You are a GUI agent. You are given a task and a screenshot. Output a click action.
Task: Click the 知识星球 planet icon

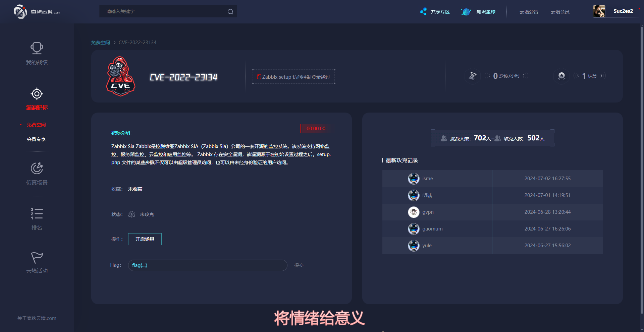point(466,12)
